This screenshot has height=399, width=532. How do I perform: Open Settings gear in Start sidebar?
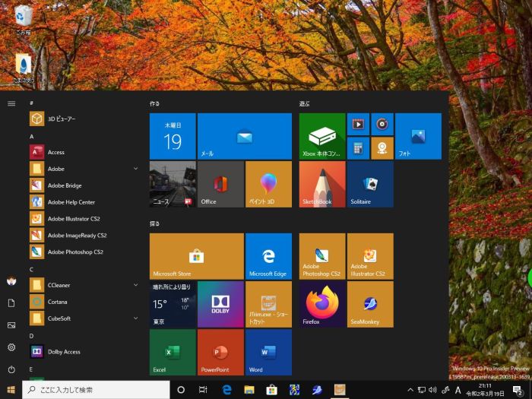11,347
